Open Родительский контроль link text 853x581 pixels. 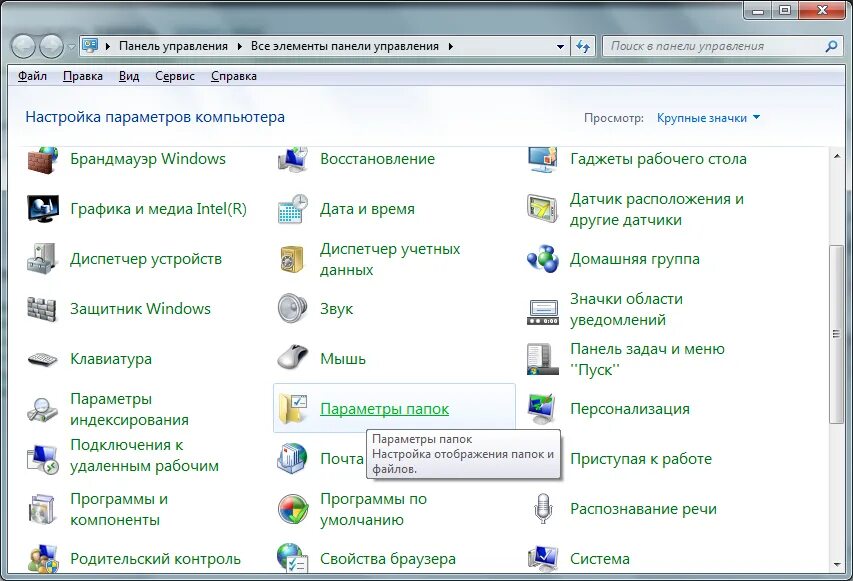(155, 559)
